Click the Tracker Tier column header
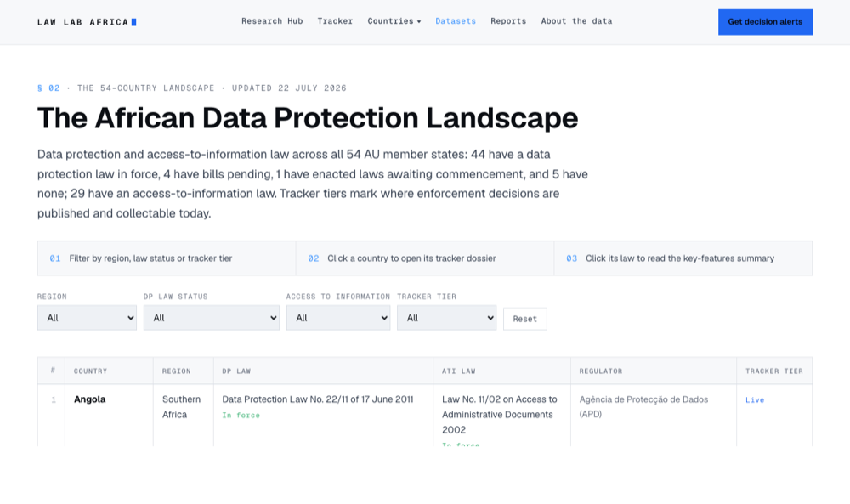850x504 pixels. coord(774,371)
